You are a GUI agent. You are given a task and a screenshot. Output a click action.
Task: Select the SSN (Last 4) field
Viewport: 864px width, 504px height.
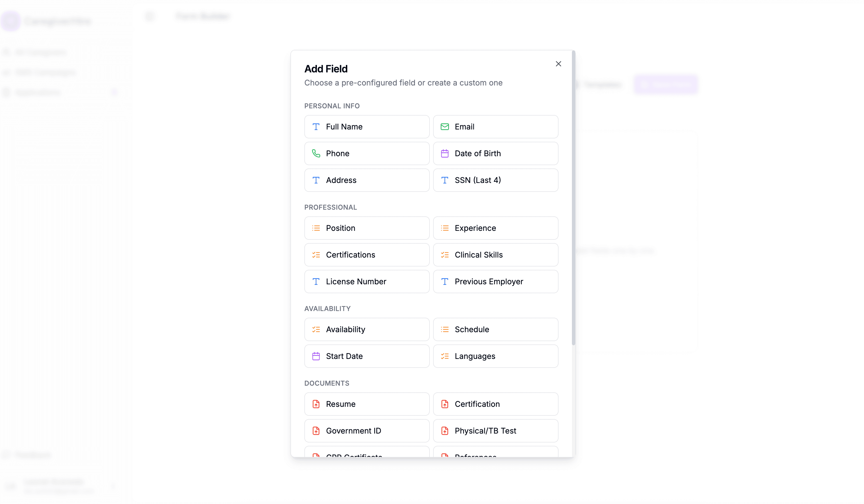point(496,180)
